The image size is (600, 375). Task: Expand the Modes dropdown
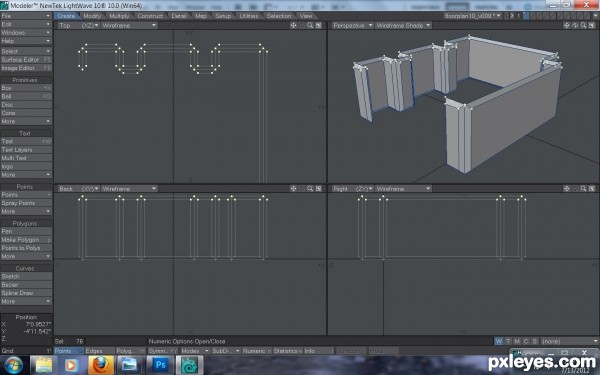coord(194,351)
